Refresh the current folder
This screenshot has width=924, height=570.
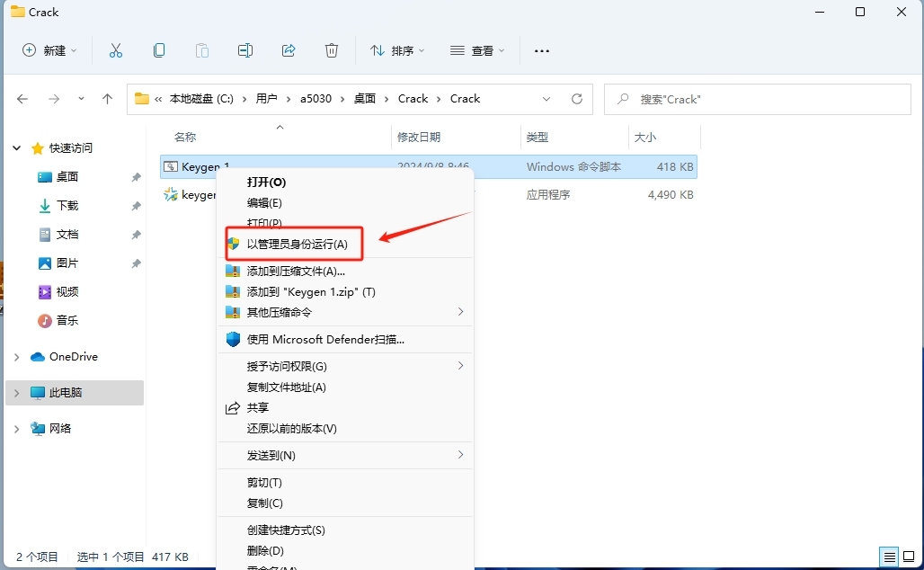[x=577, y=99]
